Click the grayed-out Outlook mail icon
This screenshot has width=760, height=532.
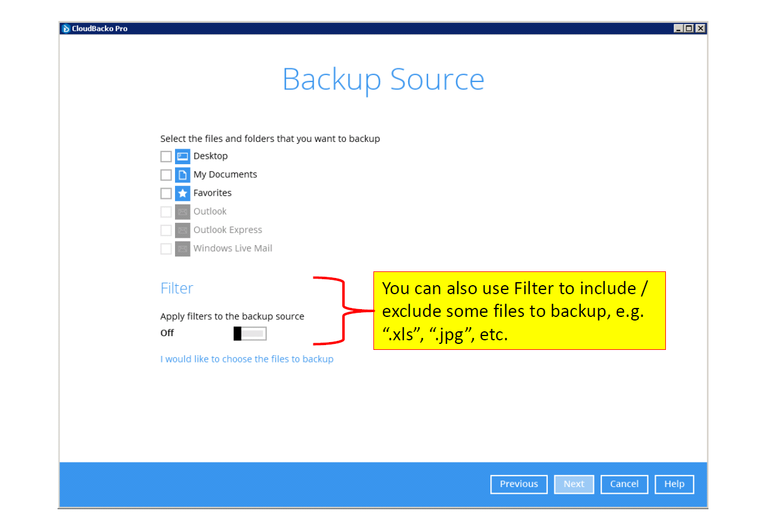pyautogui.click(x=182, y=211)
